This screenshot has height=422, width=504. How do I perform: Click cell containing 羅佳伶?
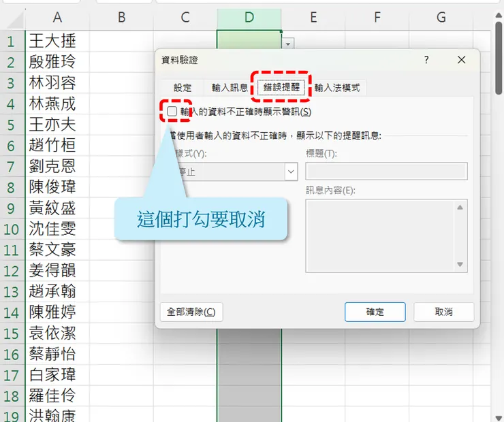point(57,396)
